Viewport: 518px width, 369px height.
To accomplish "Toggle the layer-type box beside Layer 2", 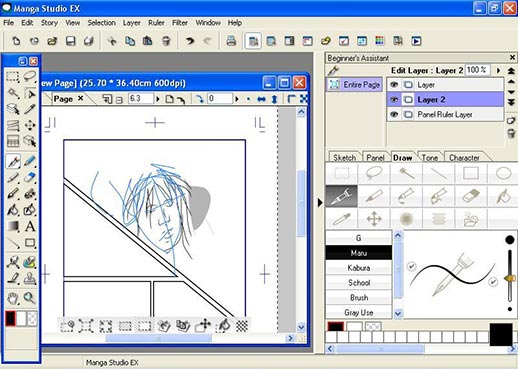I will tap(408, 99).
